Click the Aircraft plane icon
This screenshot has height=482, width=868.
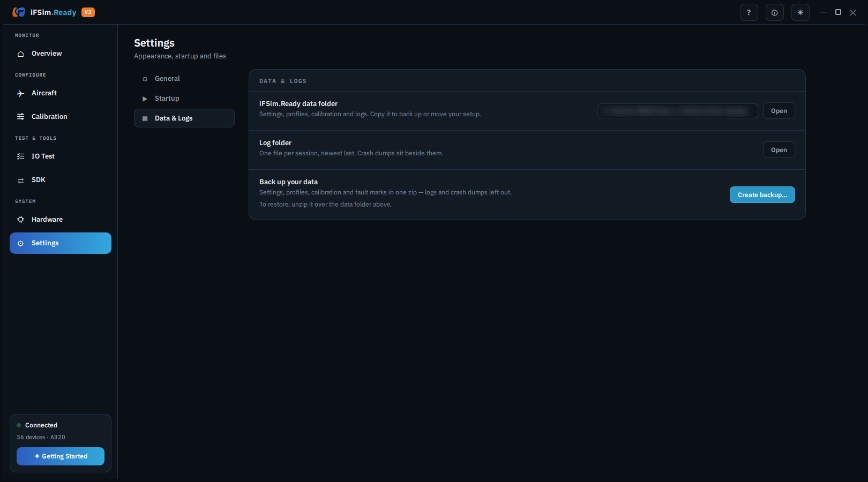[x=21, y=93]
